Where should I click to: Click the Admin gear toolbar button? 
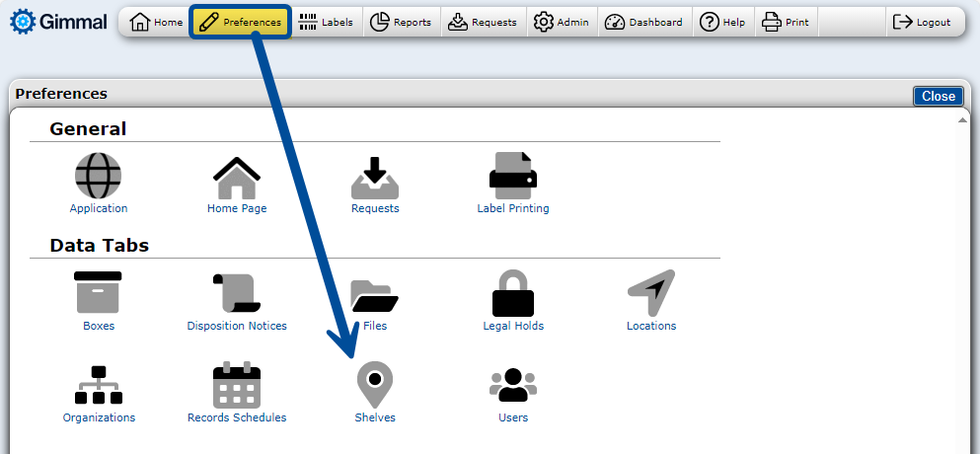[562, 22]
